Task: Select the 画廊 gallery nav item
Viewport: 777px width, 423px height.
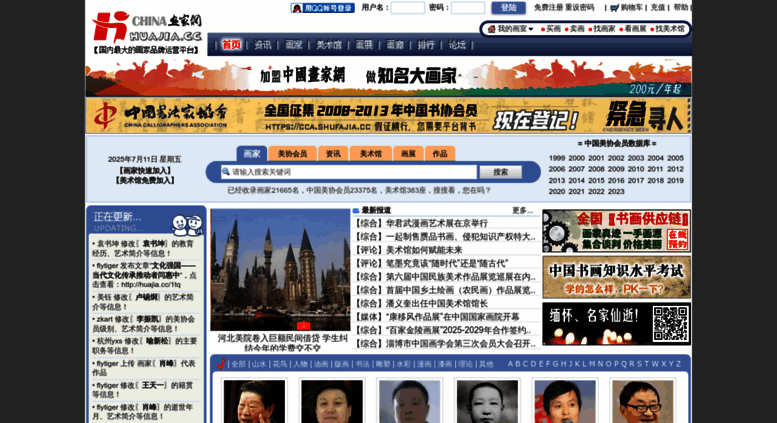Action: pyautogui.click(x=395, y=45)
